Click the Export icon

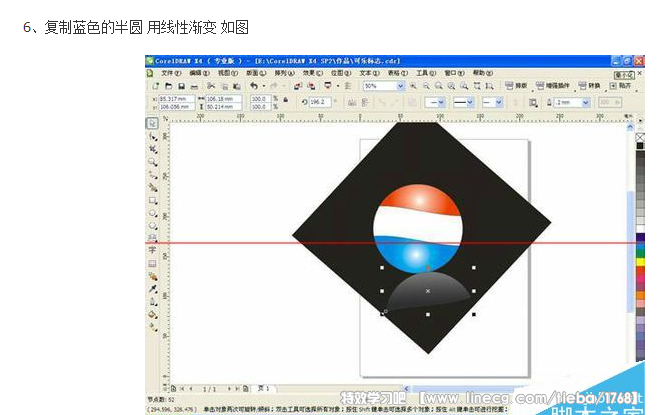[311, 86]
